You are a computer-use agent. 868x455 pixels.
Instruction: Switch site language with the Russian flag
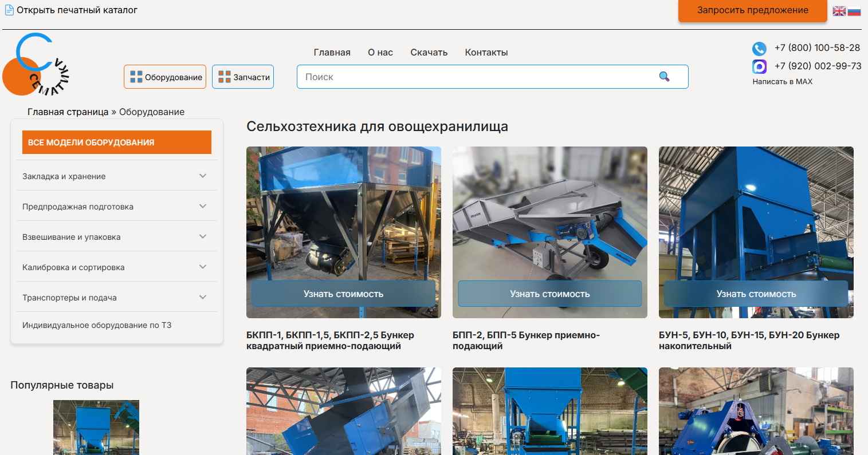[x=854, y=11]
